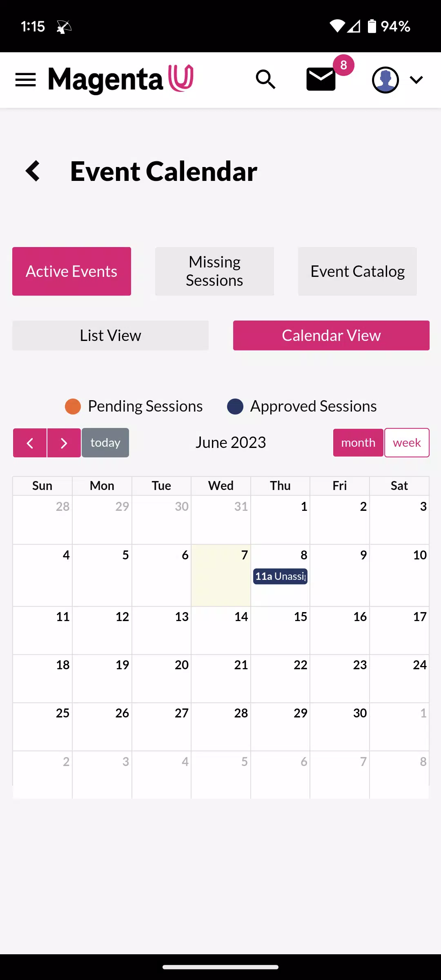Select the Missing Sessions tab
The height and width of the screenshot is (980, 441).
point(214,271)
